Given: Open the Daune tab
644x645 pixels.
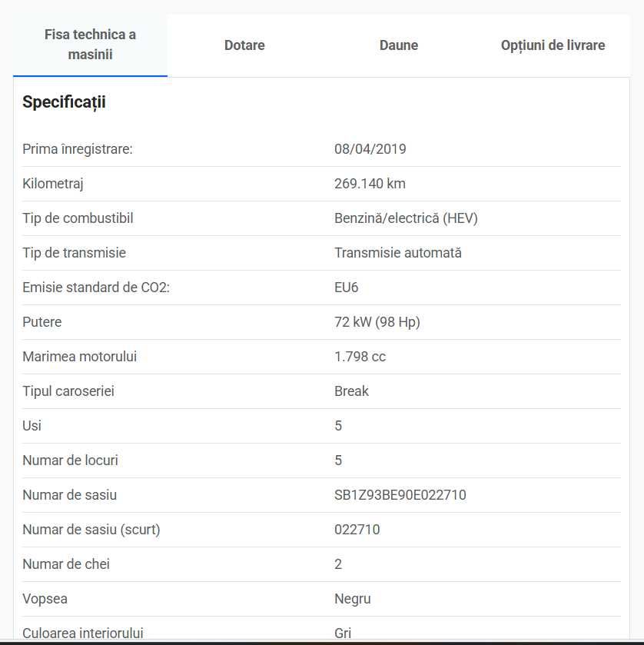Looking at the screenshot, I should [x=399, y=45].
